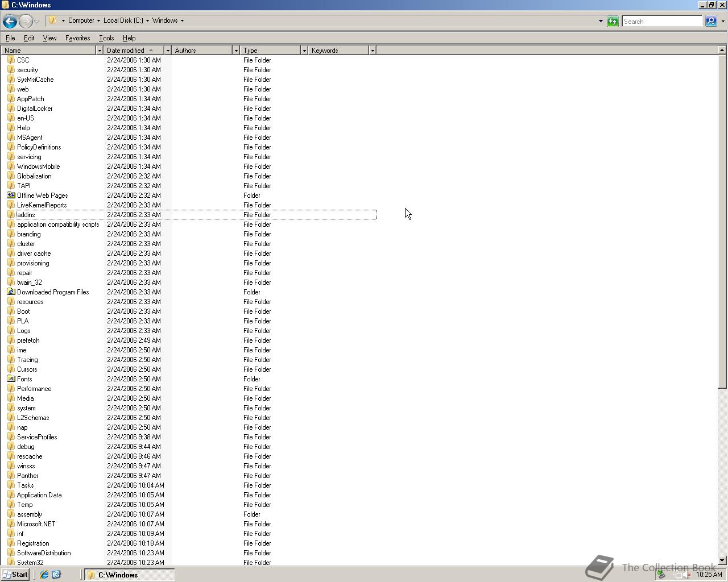Image resolution: width=728 pixels, height=582 pixels.
Task: Expand the Windows breadcrumb arrow
Action: pyautogui.click(x=182, y=20)
